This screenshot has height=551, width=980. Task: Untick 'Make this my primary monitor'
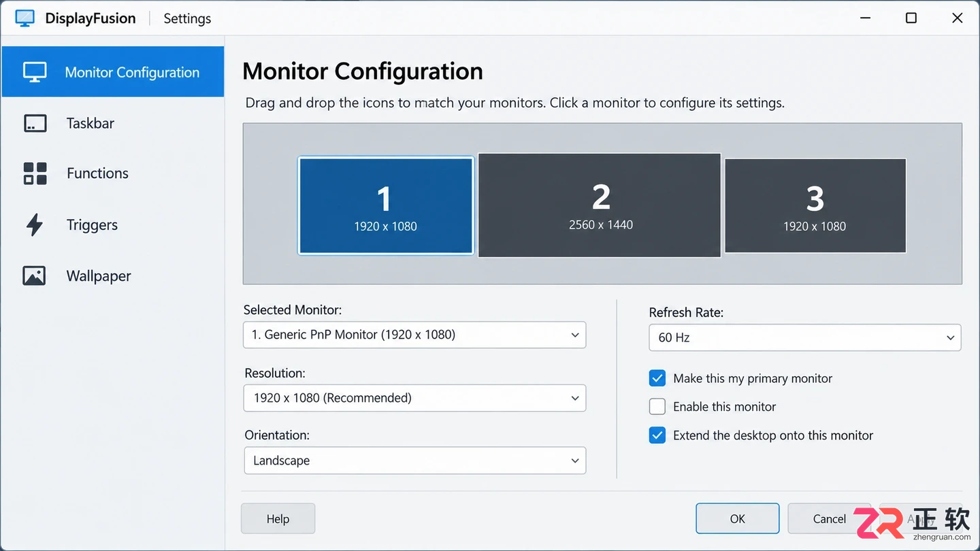point(657,378)
